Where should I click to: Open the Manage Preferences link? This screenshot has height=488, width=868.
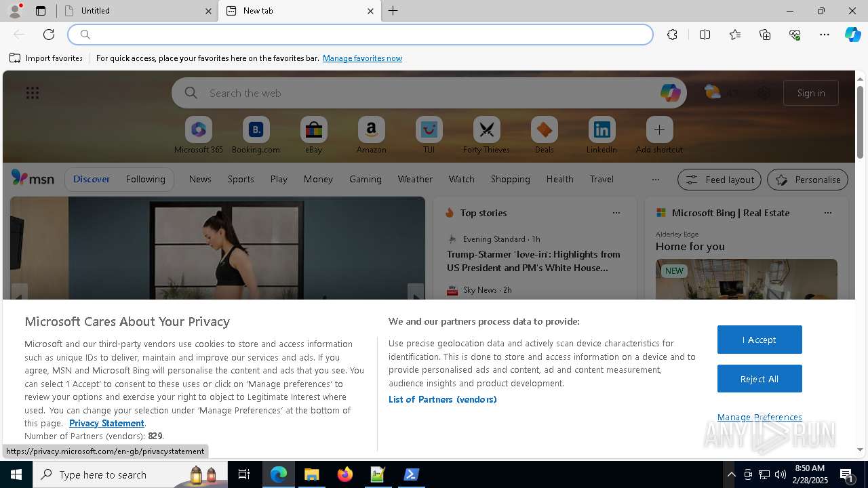tap(759, 418)
